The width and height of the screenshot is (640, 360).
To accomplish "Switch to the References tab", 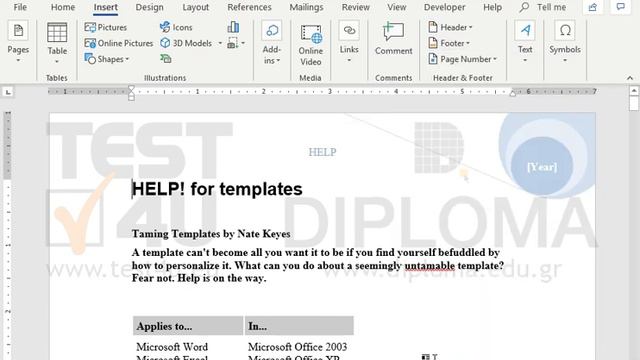I will click(249, 7).
